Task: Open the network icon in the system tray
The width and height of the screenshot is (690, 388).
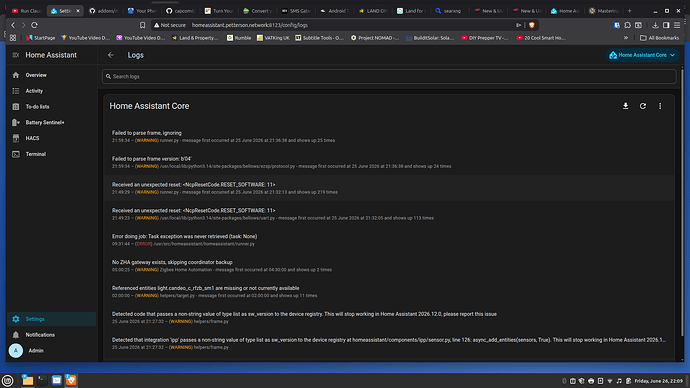Action: tap(609, 381)
